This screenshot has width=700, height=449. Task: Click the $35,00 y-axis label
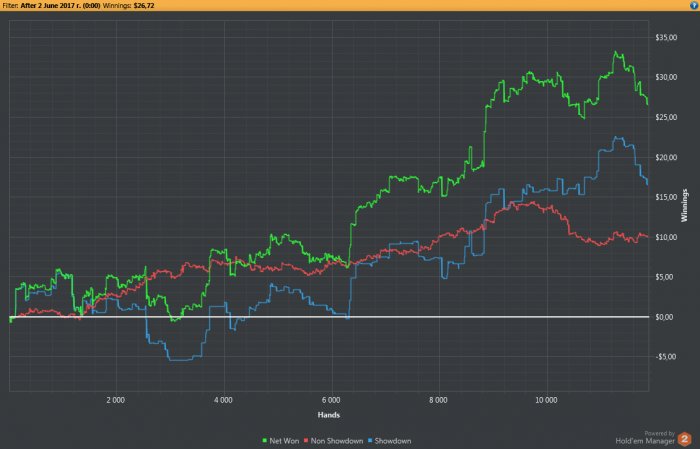coord(666,37)
